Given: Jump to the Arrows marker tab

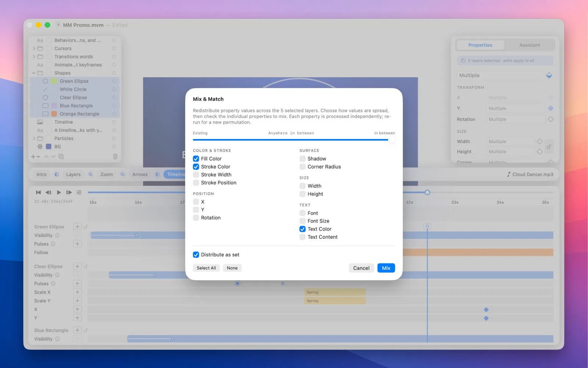Looking at the screenshot, I should click(x=140, y=174).
